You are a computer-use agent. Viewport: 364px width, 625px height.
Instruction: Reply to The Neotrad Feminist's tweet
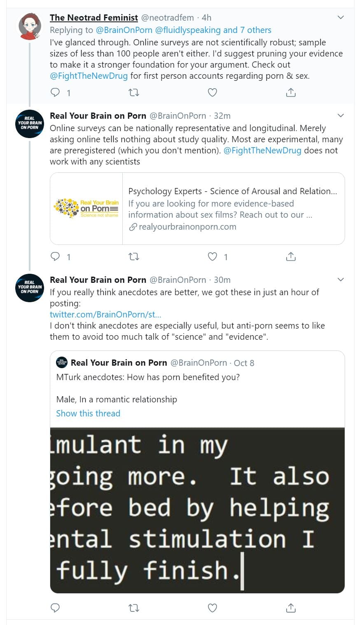pos(55,92)
